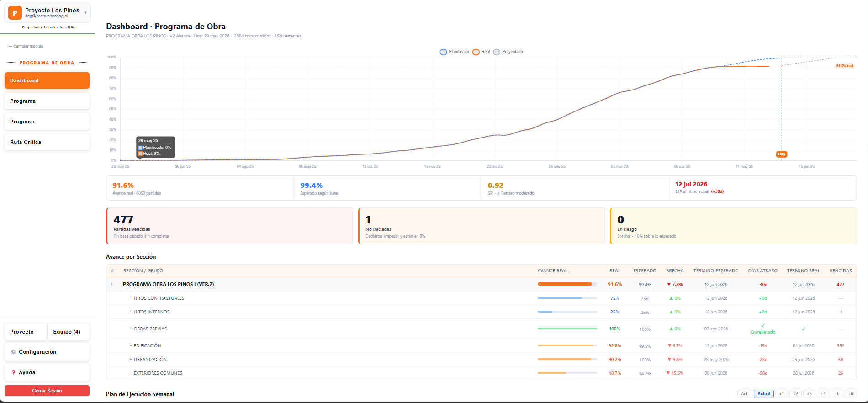Image resolution: width=868 pixels, height=403 pixels.
Task: Open the 477 Partidas vencidas card
Action: point(229,226)
